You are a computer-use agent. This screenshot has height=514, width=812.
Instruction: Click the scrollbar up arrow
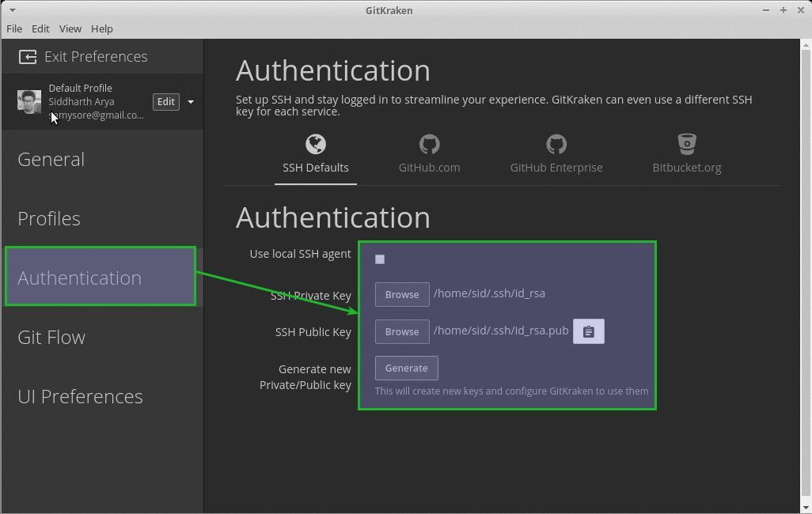click(806, 46)
